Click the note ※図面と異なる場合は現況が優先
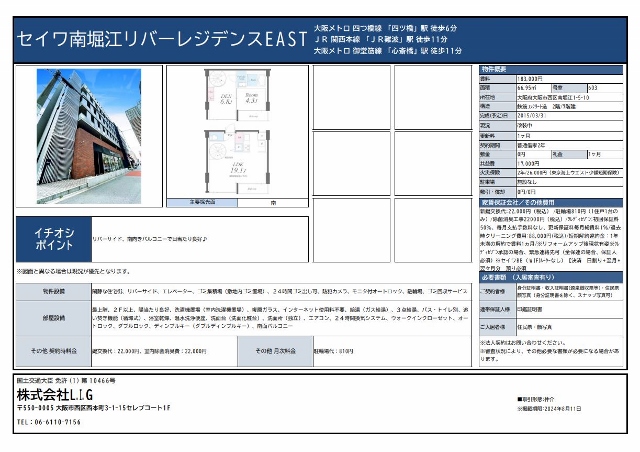 74,271
